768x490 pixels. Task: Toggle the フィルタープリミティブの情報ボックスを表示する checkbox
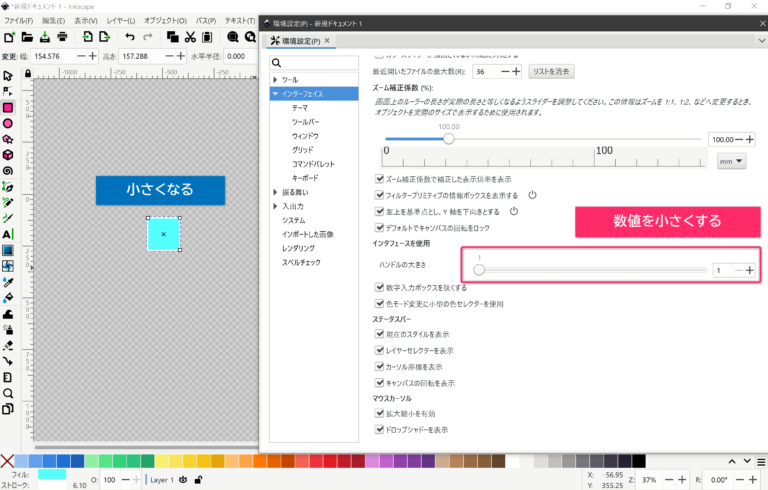pos(379,195)
